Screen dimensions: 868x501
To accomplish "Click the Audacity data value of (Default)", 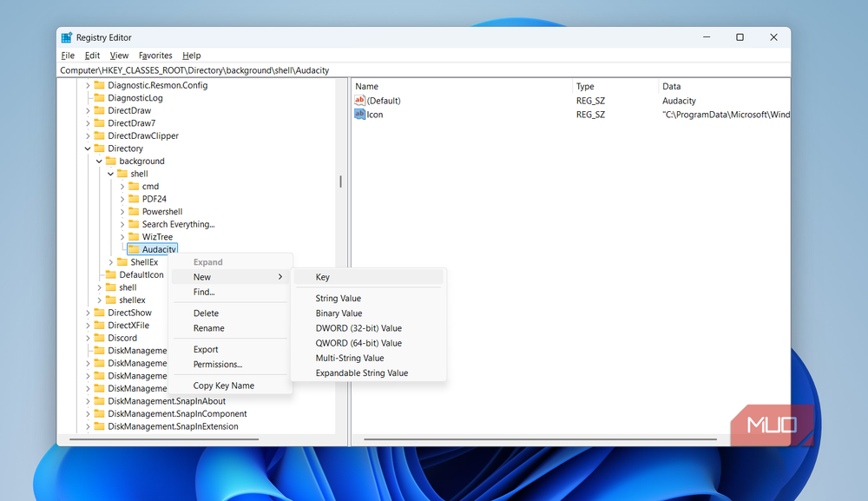I will point(679,101).
